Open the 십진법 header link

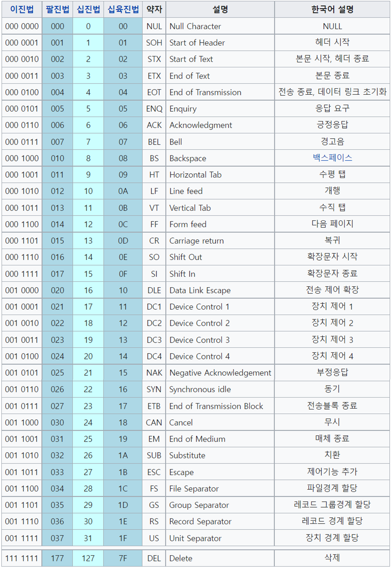[88, 9]
